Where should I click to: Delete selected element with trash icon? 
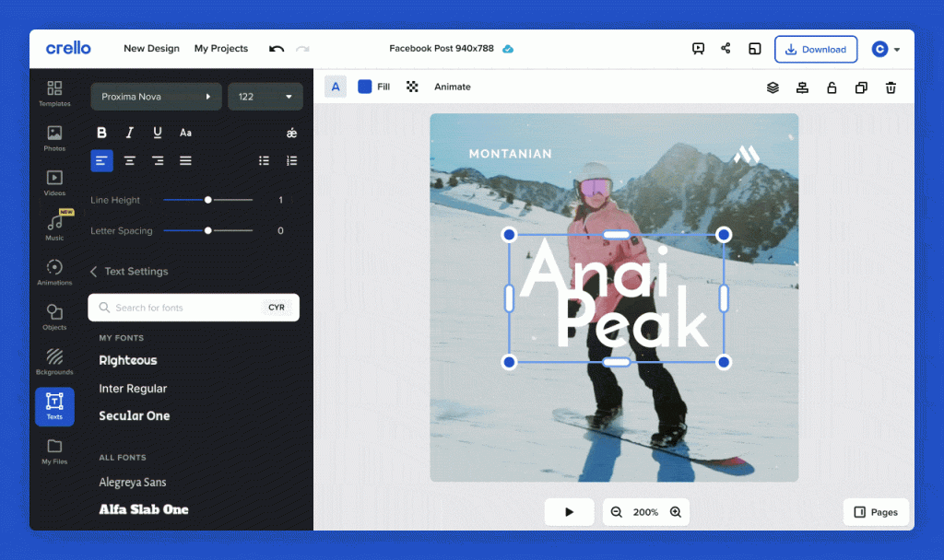click(891, 87)
